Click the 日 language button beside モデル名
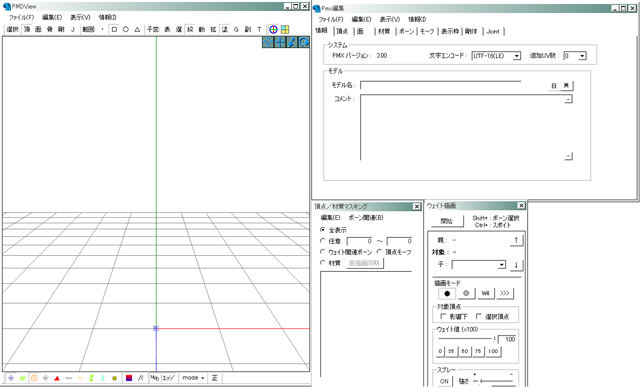 coord(554,86)
